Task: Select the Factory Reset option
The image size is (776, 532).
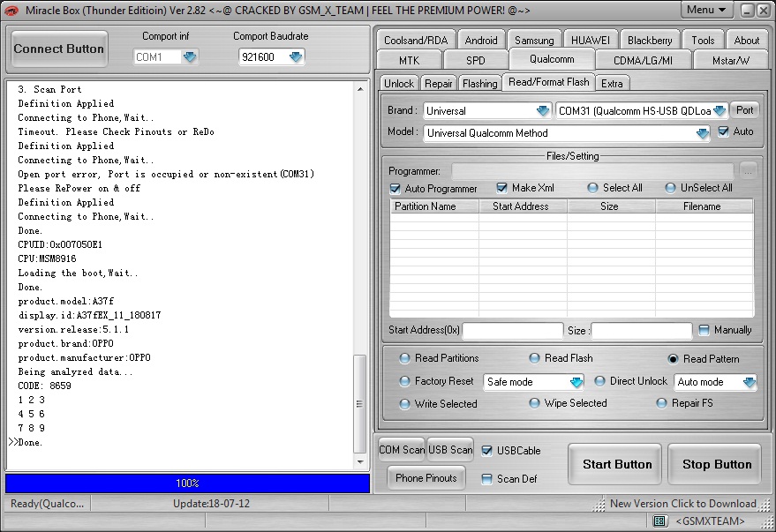Action: (405, 381)
